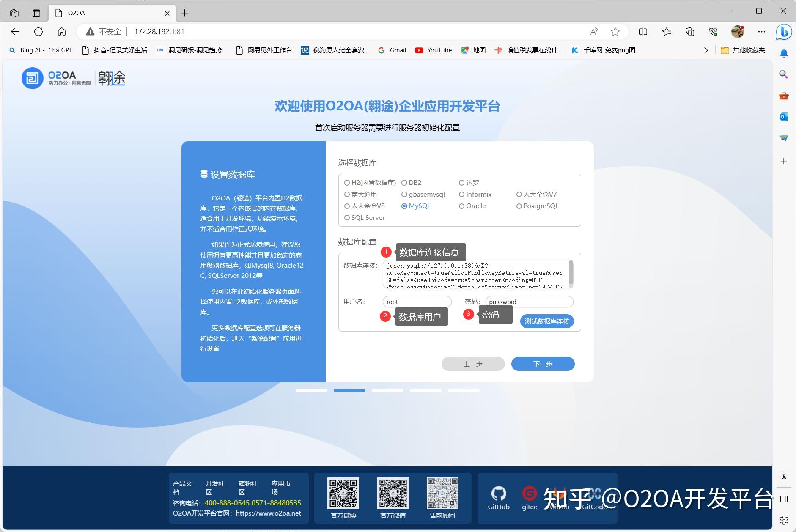Expand the bookmarks bar overflow chevron
Screen dimensions: 796x532
pyautogui.click(x=705, y=50)
